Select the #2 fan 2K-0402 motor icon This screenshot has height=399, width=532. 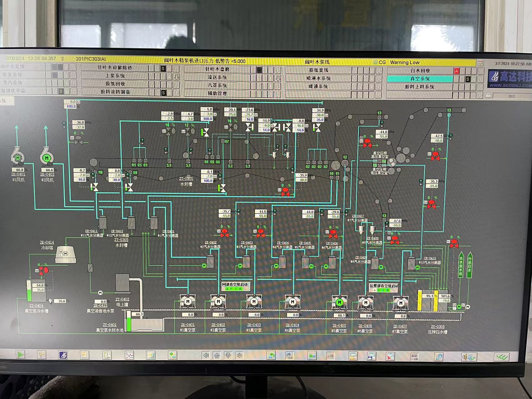(x=47, y=158)
